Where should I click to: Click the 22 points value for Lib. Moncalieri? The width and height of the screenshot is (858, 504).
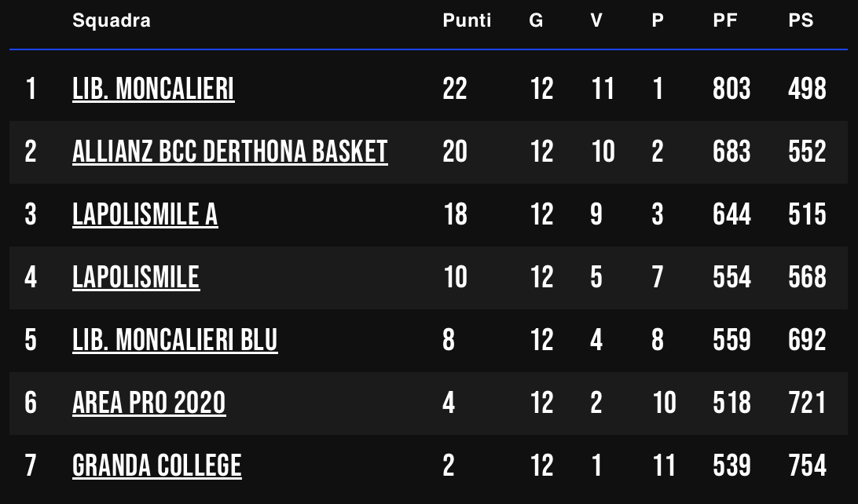[455, 89]
